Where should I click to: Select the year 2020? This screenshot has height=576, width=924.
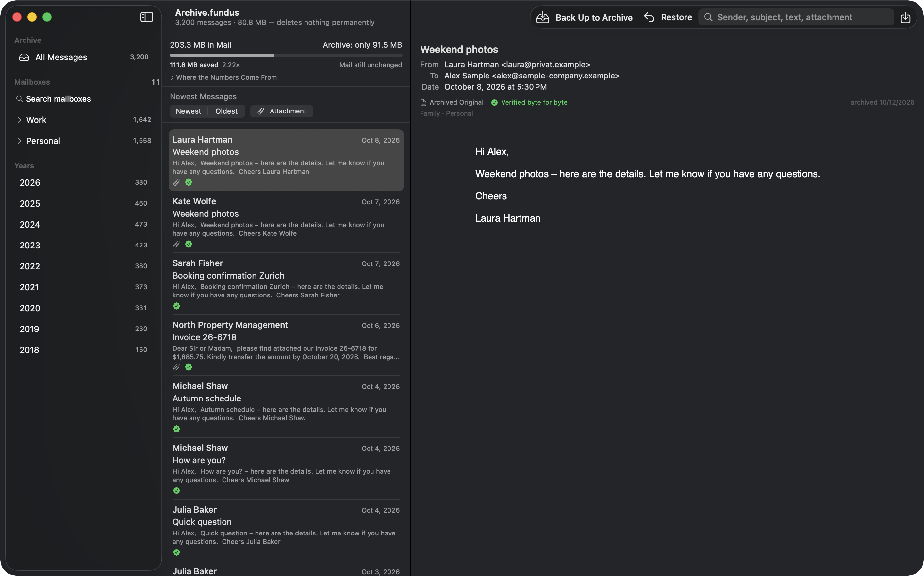tap(83, 308)
